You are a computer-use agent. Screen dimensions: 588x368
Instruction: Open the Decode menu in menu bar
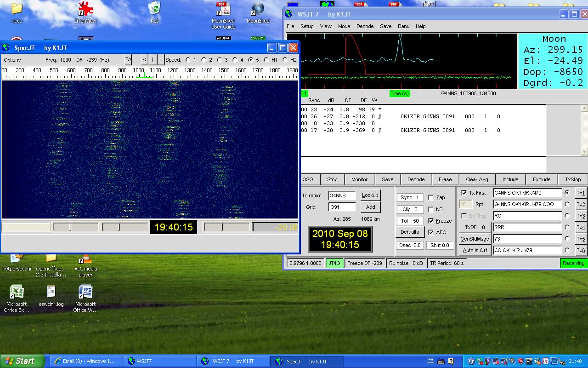[x=365, y=26]
